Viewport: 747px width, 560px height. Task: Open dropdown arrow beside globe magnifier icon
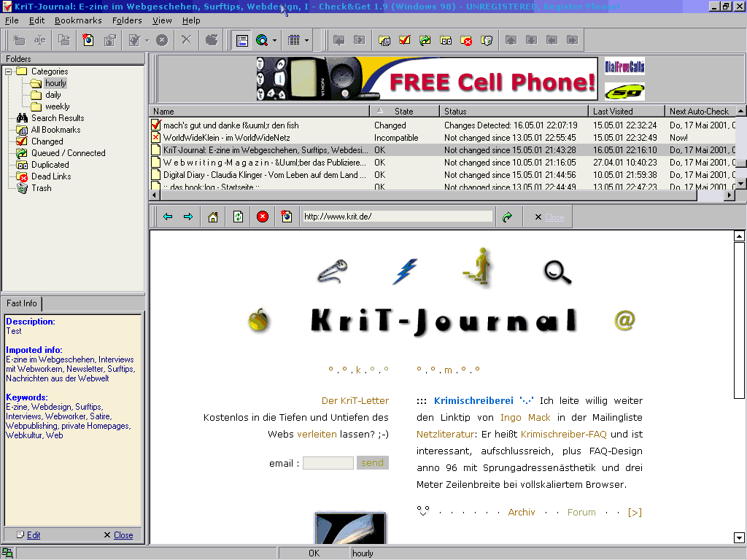coord(274,41)
